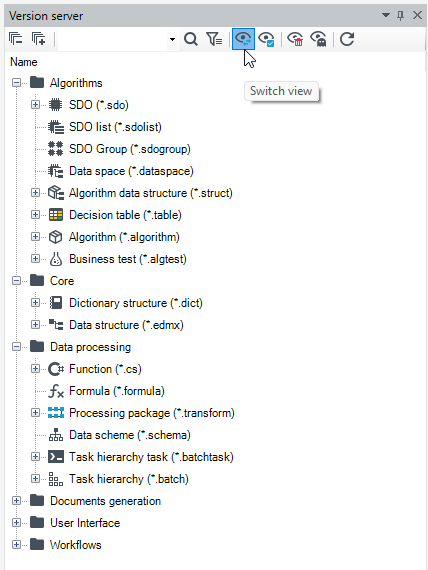The height and width of the screenshot is (570, 428).
Task: Expand the Dictionary structure node
Action: [x=35, y=303]
